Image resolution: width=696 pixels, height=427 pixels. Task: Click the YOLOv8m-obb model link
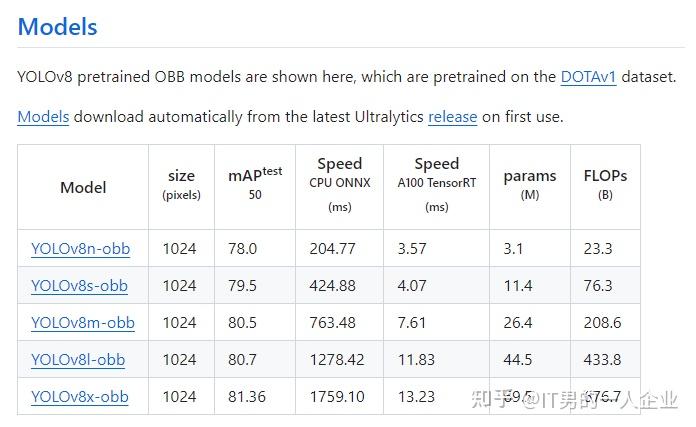(x=82, y=322)
